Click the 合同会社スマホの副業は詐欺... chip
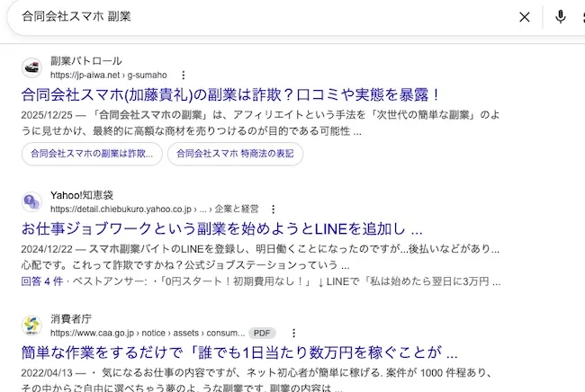 (x=92, y=154)
